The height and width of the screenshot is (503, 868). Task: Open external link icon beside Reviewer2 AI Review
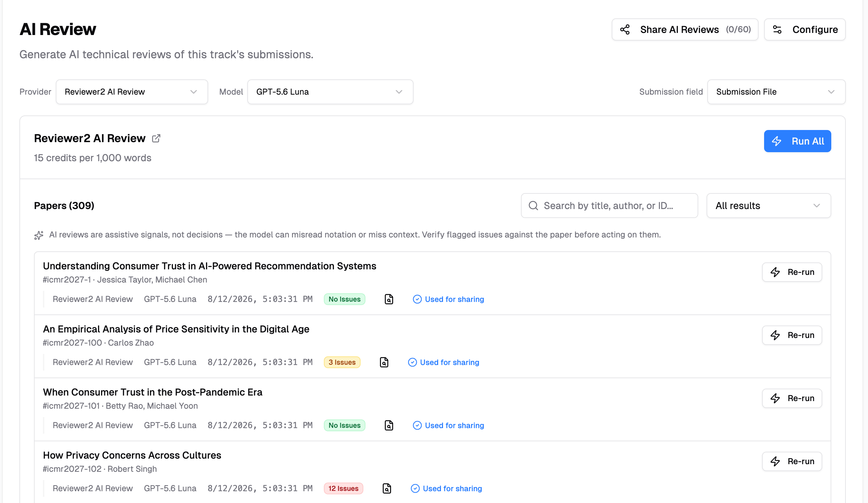pyautogui.click(x=156, y=138)
